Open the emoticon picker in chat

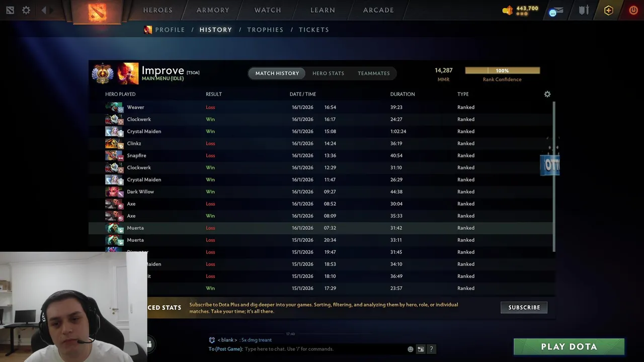pos(411,349)
